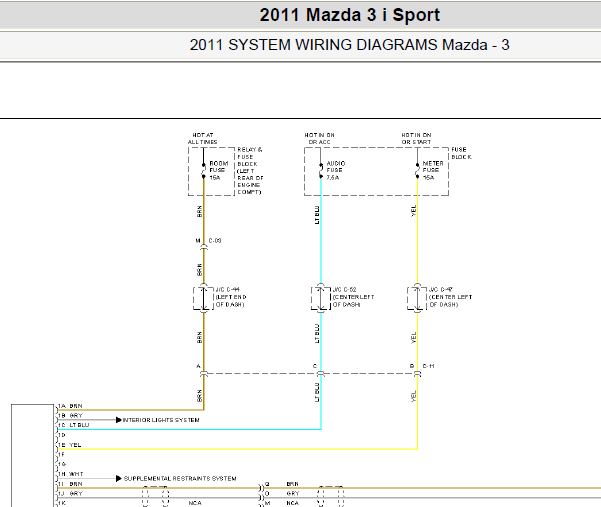
Task: Click the '2011 Mazda 3 i Sport' title
Action: point(350,15)
